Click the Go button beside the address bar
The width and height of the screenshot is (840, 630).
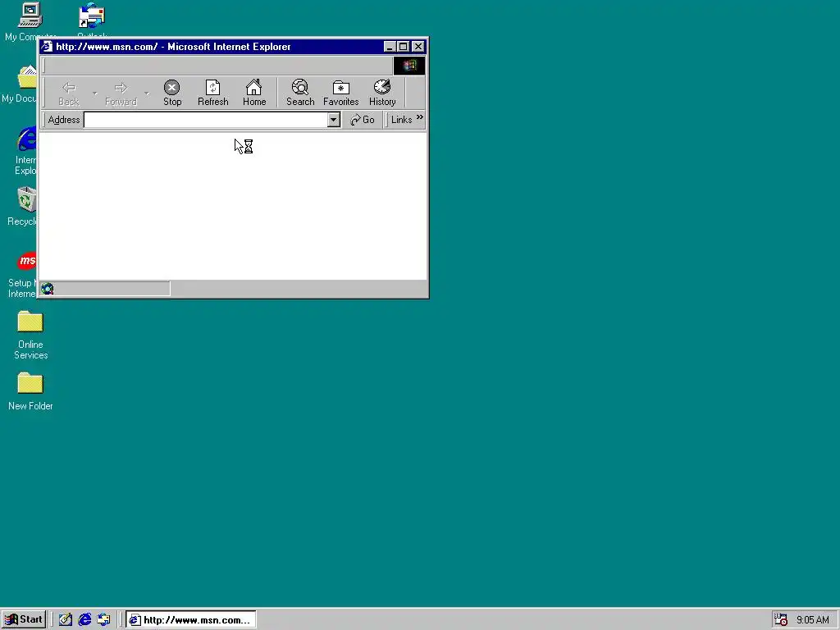363,120
